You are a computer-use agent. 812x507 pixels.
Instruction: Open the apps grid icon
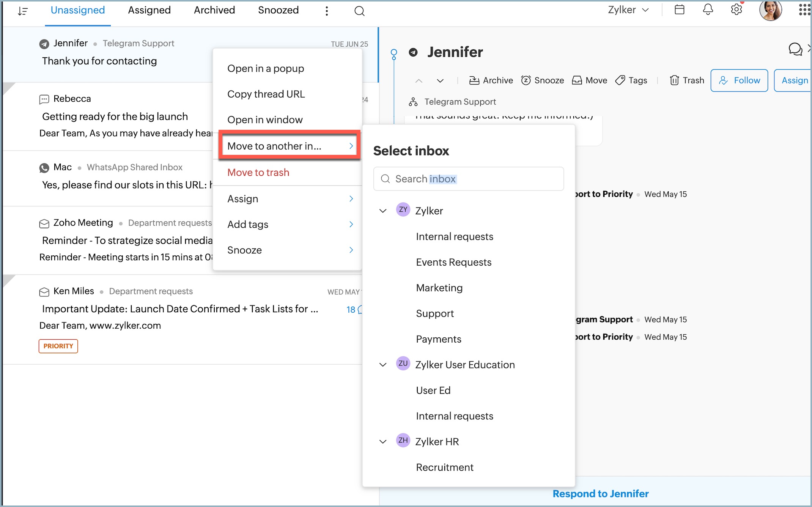click(804, 10)
